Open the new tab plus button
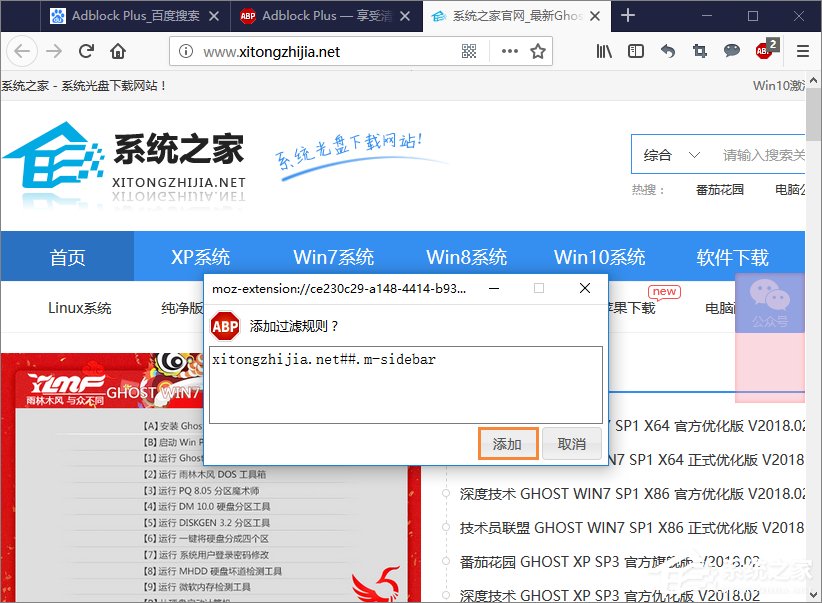 pos(626,16)
